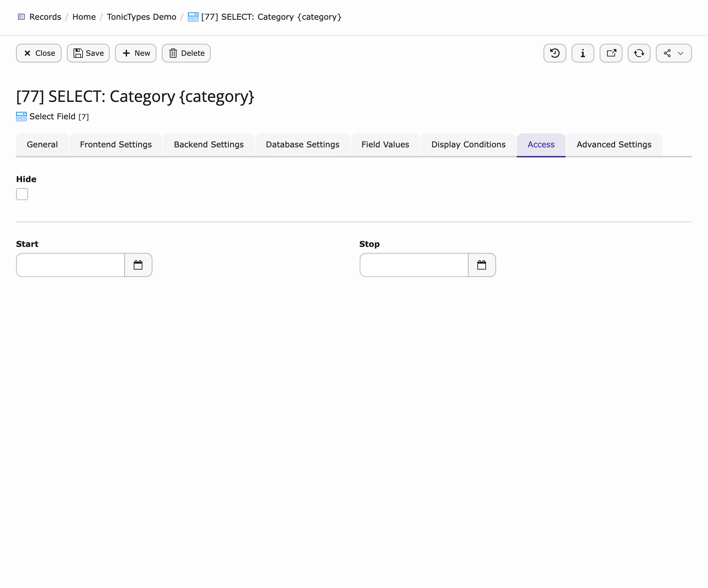This screenshot has width=708, height=588.
Task: Click the record icon in breadcrumb
Action: [x=193, y=17]
